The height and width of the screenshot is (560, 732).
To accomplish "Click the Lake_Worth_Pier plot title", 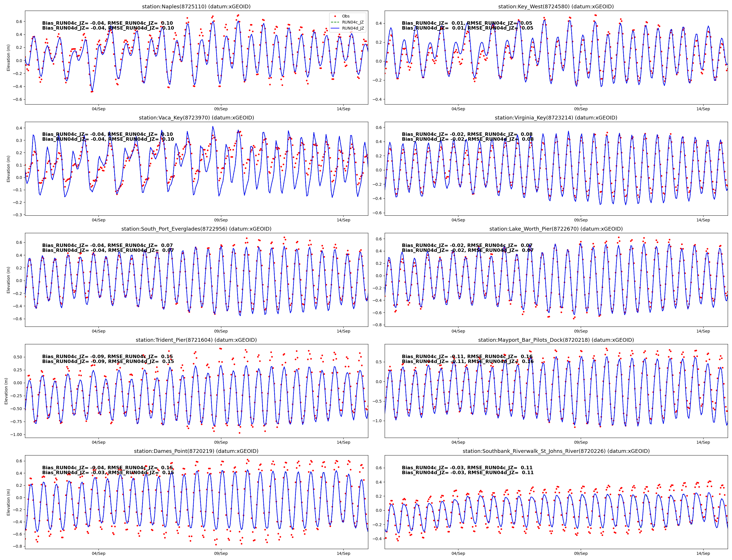I will [x=556, y=229].
